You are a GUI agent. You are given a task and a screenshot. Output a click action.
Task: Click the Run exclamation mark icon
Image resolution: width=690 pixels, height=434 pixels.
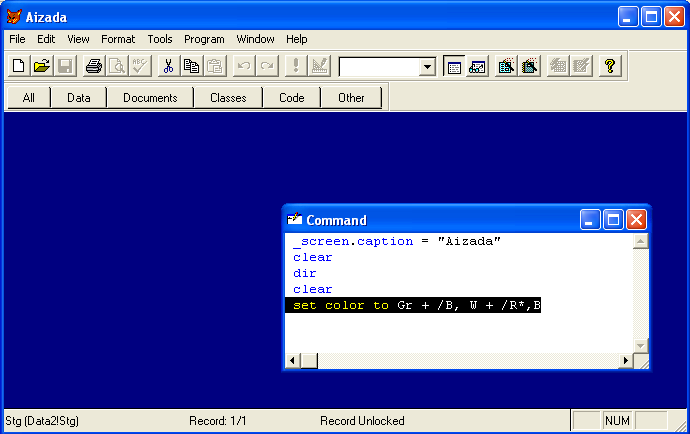tap(296, 66)
